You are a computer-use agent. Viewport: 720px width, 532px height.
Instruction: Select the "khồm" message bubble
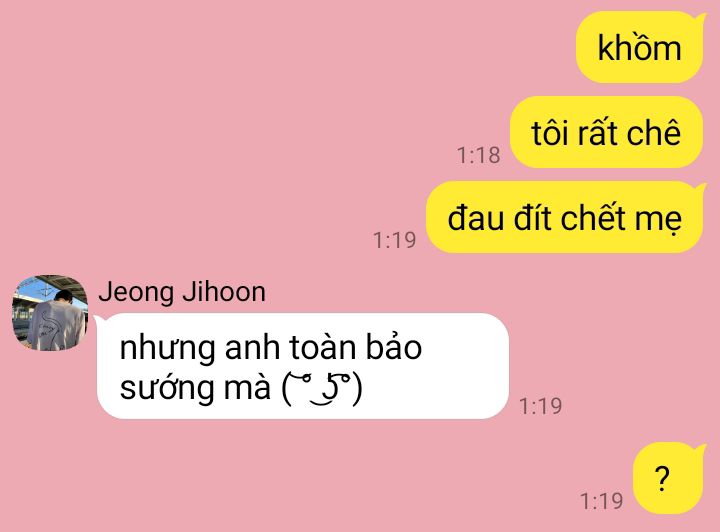(641, 47)
